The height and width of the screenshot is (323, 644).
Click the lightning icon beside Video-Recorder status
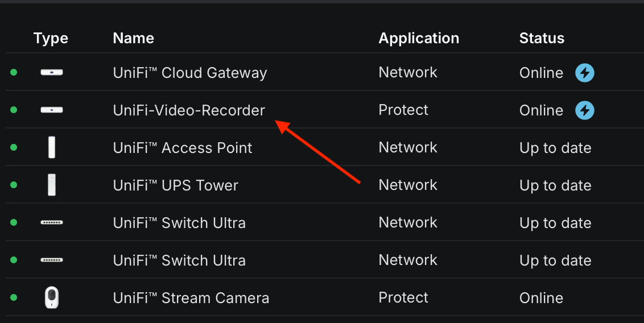585,110
